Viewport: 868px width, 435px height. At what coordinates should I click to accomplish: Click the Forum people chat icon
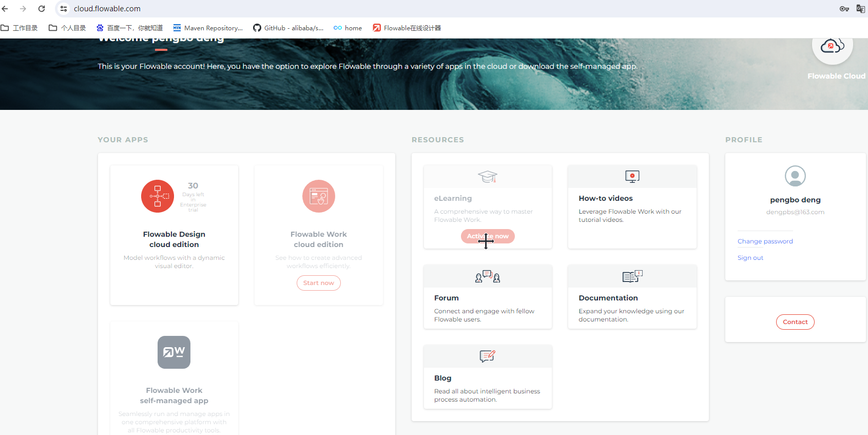click(x=488, y=276)
